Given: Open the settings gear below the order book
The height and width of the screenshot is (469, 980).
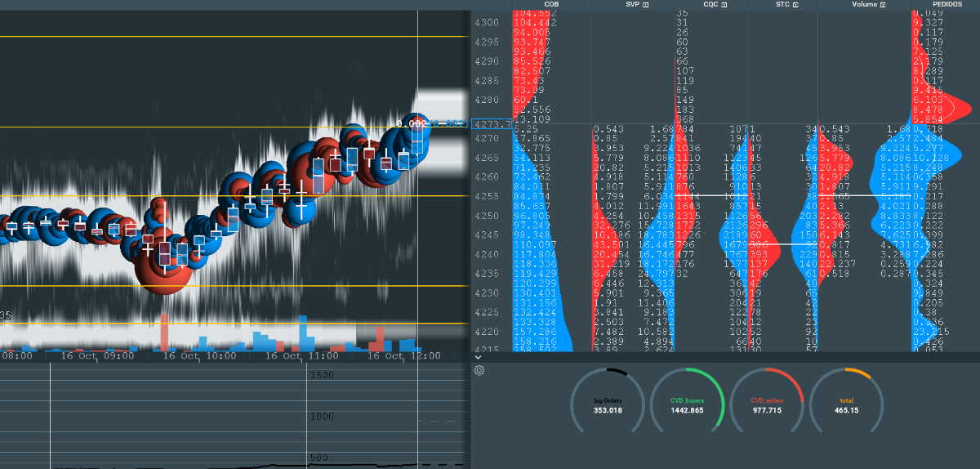Looking at the screenshot, I should click(479, 370).
